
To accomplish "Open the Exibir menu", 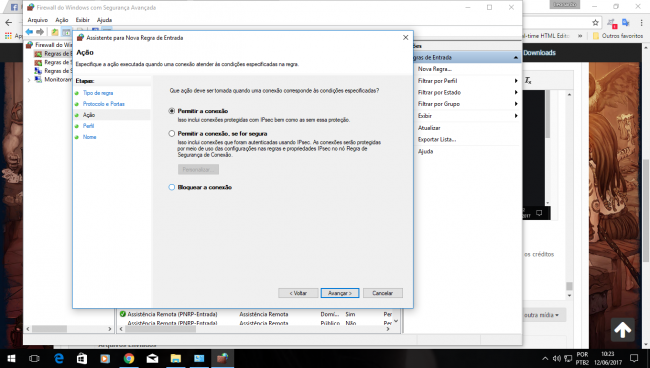I will click(82, 20).
